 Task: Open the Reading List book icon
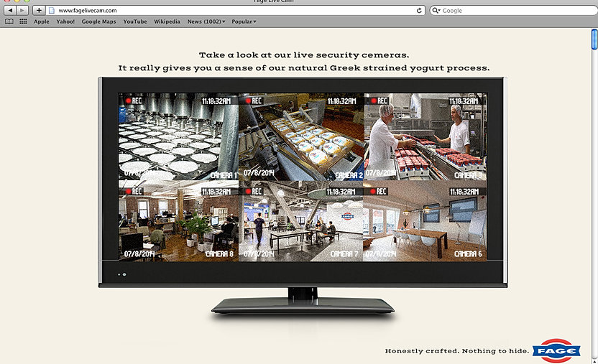(9, 22)
